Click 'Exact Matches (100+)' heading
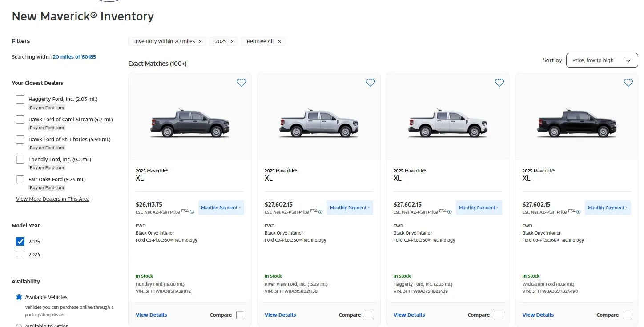The image size is (644, 327). 157,64
